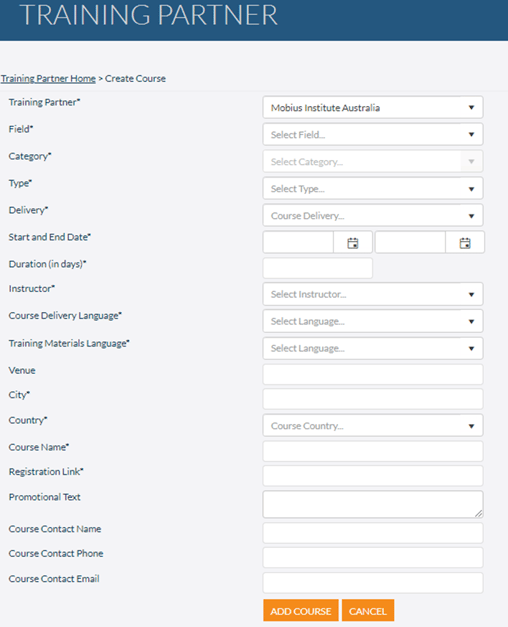Open the Select Instructor dropdown

click(x=373, y=294)
